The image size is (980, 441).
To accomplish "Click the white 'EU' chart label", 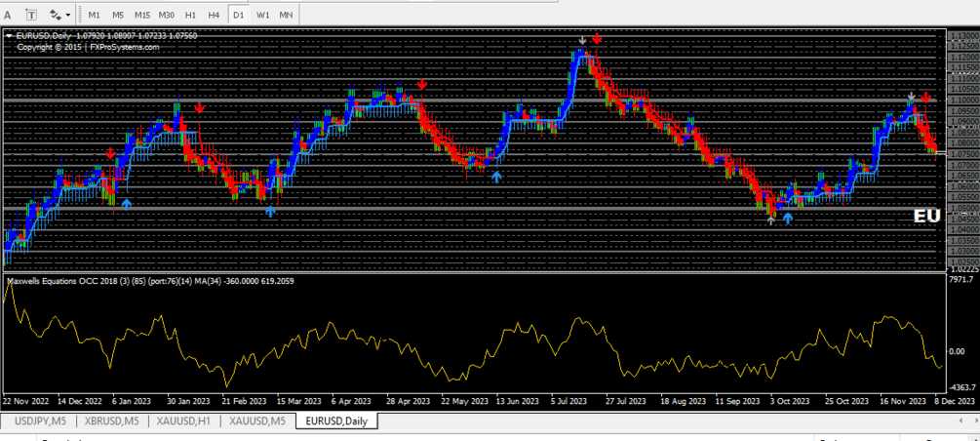I will coord(927,216).
